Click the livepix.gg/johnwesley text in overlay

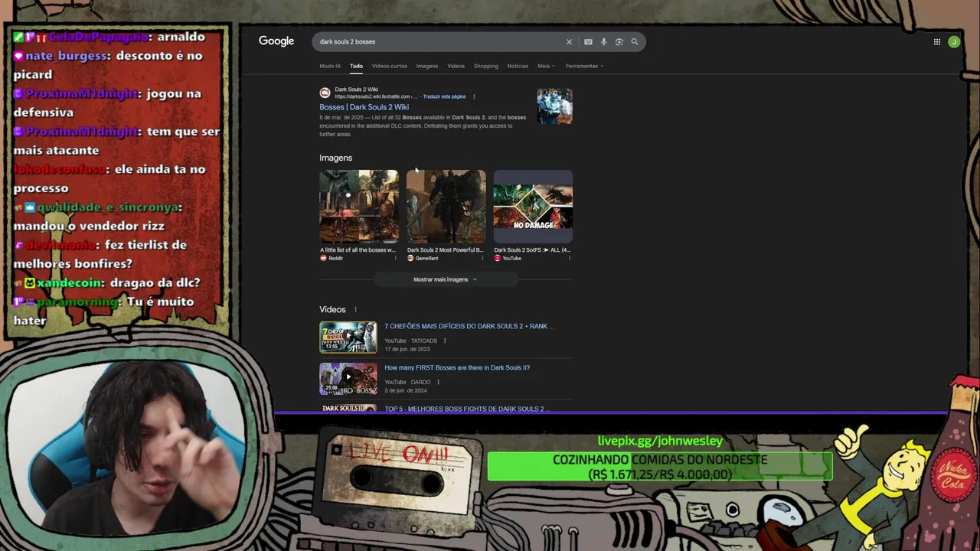click(x=660, y=441)
